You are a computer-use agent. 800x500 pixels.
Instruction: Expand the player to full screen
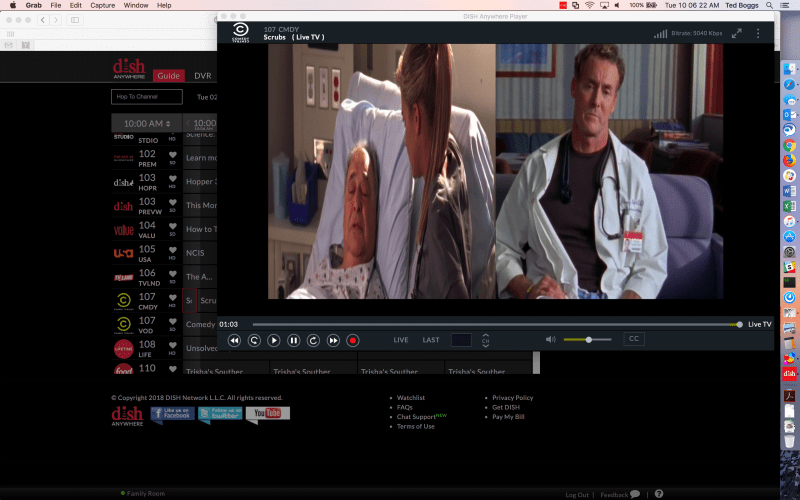click(x=737, y=33)
